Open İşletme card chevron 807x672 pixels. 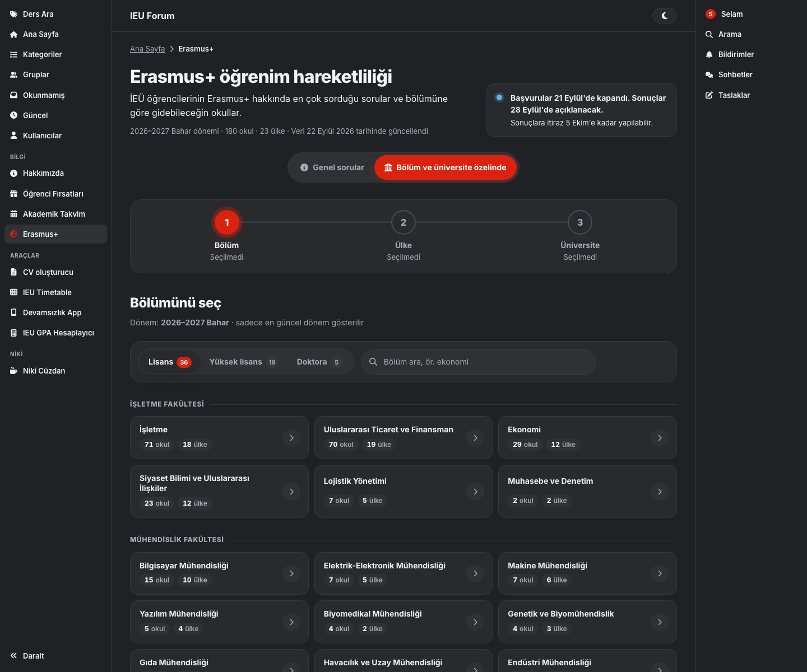pos(291,438)
